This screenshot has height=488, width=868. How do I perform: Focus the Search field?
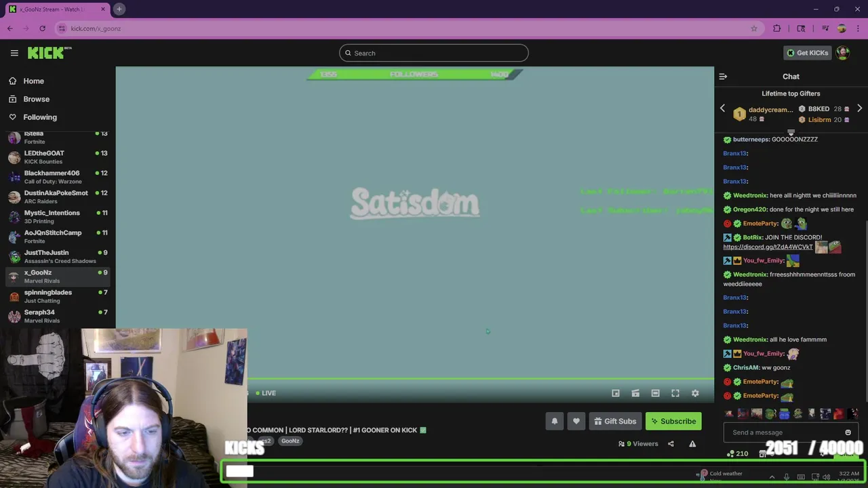click(434, 53)
